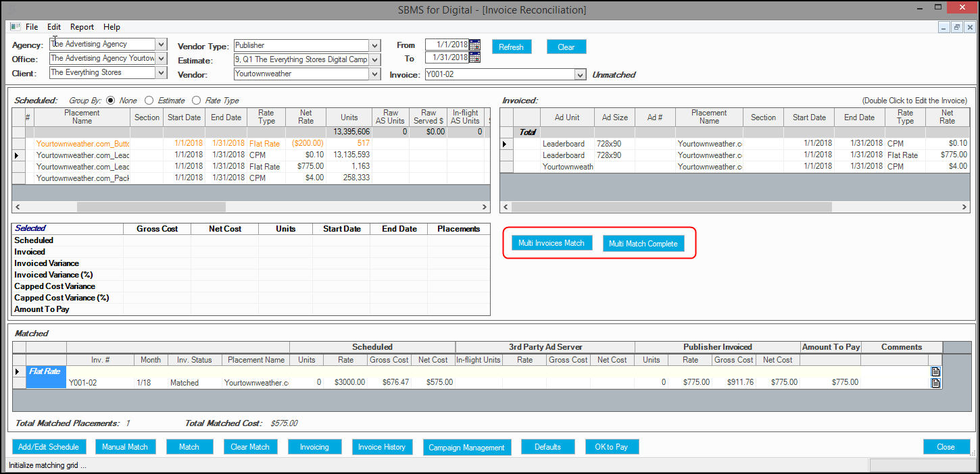Select the row marker arrow in Invoiced grid
980x474 pixels.
506,144
